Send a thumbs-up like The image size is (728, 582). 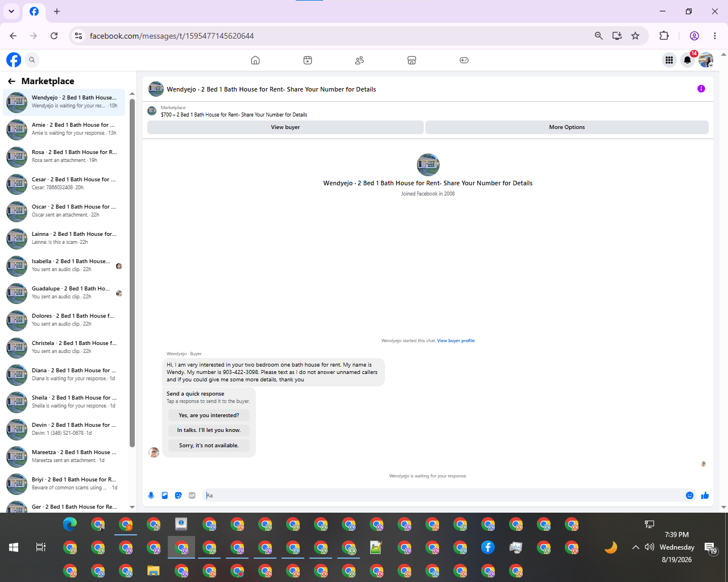coord(705,496)
